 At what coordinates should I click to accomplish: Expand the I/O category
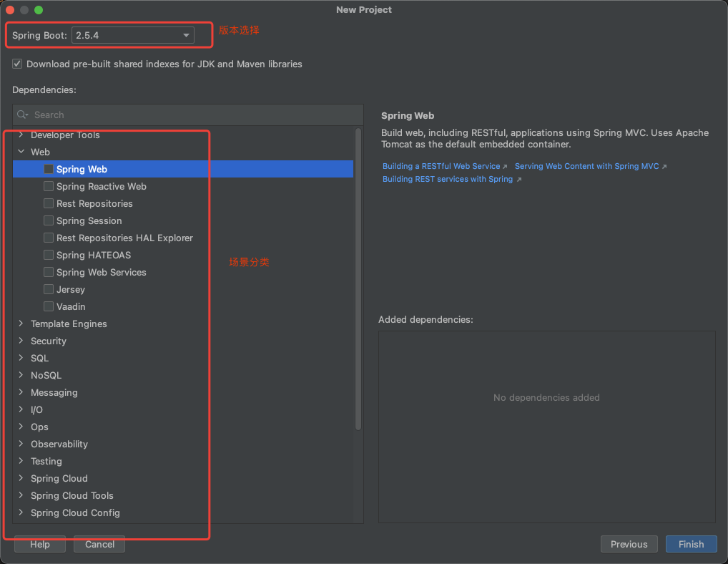click(21, 409)
